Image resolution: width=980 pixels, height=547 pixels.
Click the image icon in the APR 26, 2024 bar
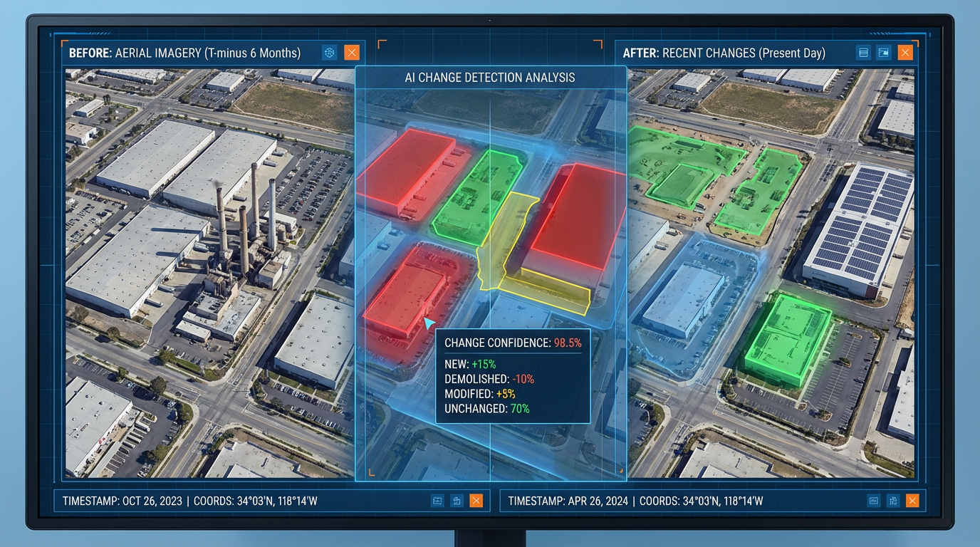click(873, 501)
